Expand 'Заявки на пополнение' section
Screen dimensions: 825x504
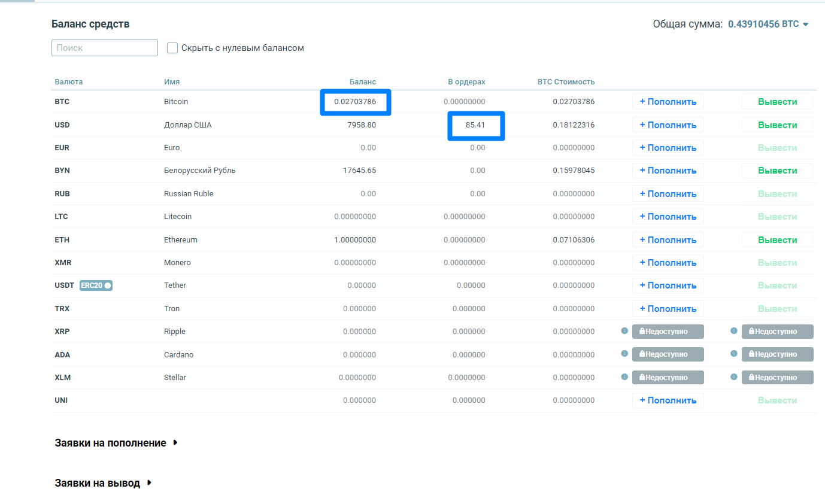pos(117,443)
